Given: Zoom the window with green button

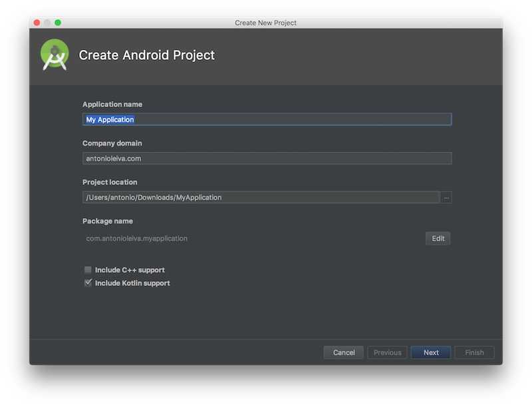Looking at the screenshot, I should click(x=58, y=23).
